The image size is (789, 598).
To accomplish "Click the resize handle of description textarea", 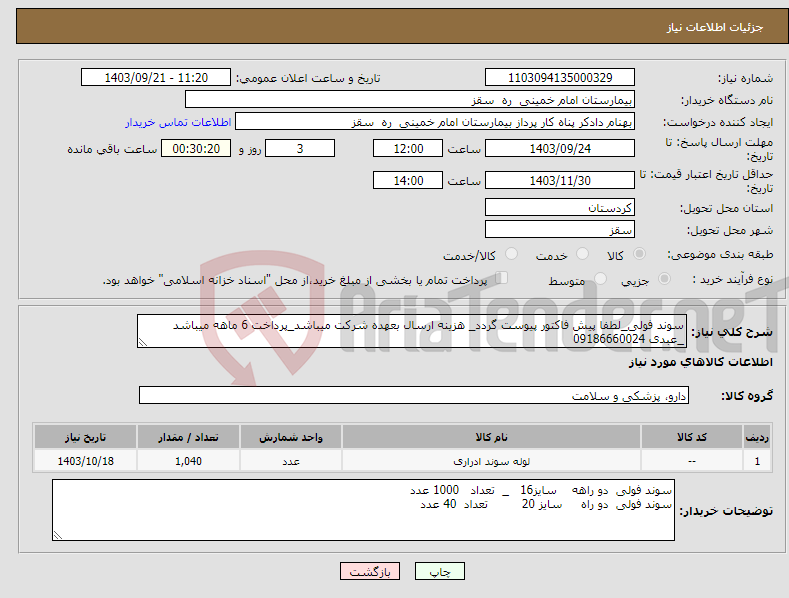I will click(143, 342).
